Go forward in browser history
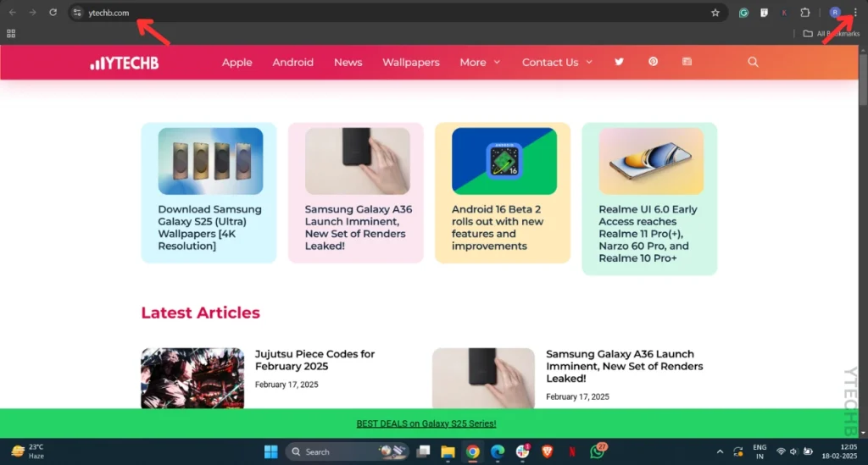The width and height of the screenshot is (868, 465). [33, 12]
